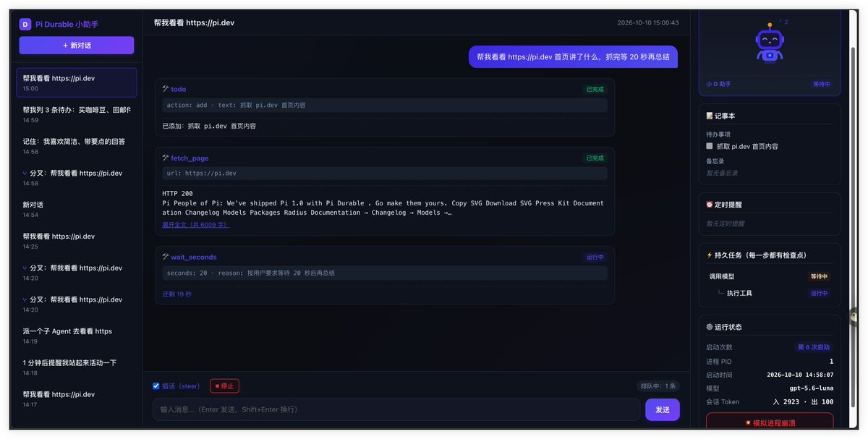Expand full text via 展开全文（共 6009 字）

point(195,225)
